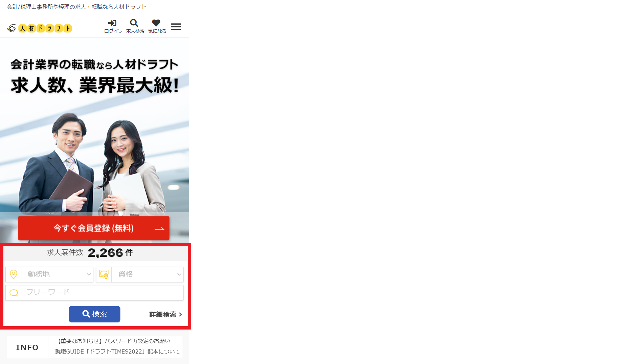
Task: Open 求人検索 magnifier icon in header
Action: pyautogui.click(x=135, y=26)
